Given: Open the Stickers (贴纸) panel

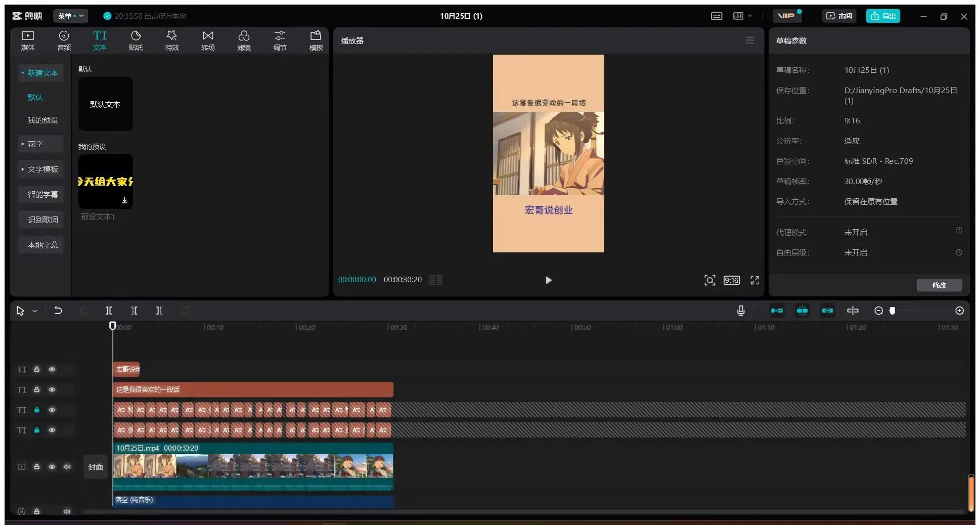Looking at the screenshot, I should pyautogui.click(x=136, y=40).
